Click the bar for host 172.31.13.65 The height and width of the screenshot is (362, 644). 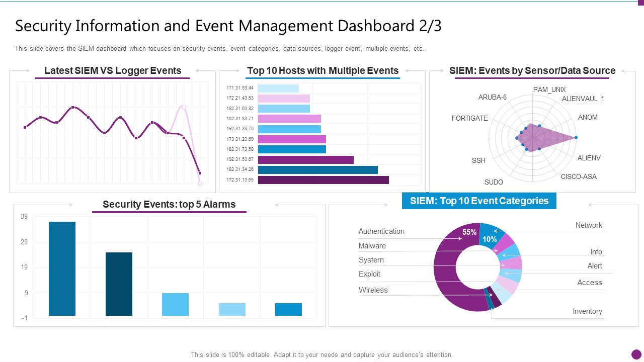[324, 179]
